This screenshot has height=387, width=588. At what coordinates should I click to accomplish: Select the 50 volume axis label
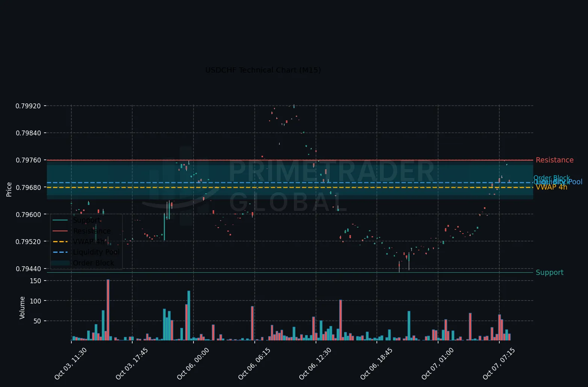click(x=37, y=321)
